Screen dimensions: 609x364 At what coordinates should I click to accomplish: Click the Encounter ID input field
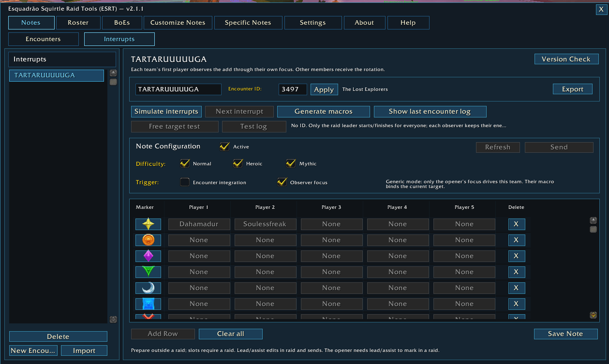click(x=293, y=89)
